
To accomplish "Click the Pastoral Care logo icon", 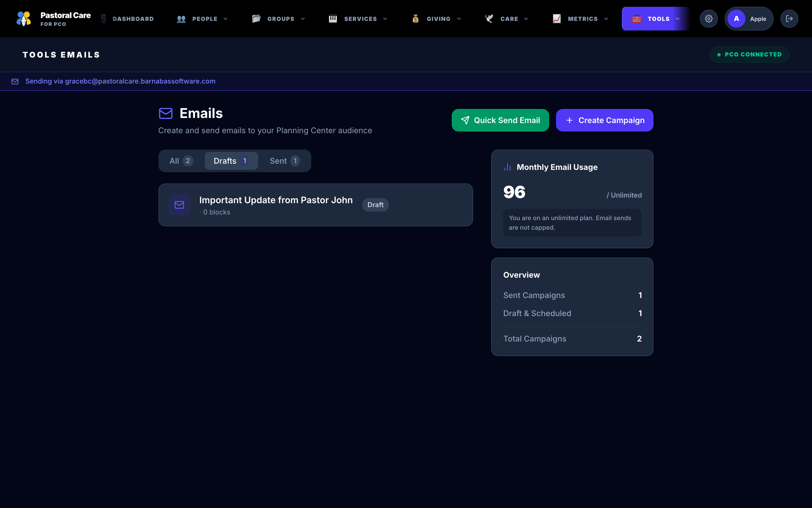I will [x=24, y=18].
